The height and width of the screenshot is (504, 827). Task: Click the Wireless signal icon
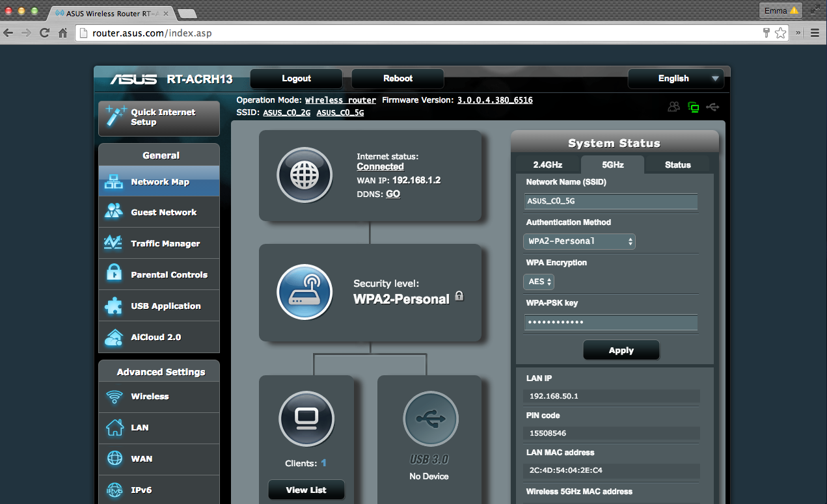click(x=115, y=397)
